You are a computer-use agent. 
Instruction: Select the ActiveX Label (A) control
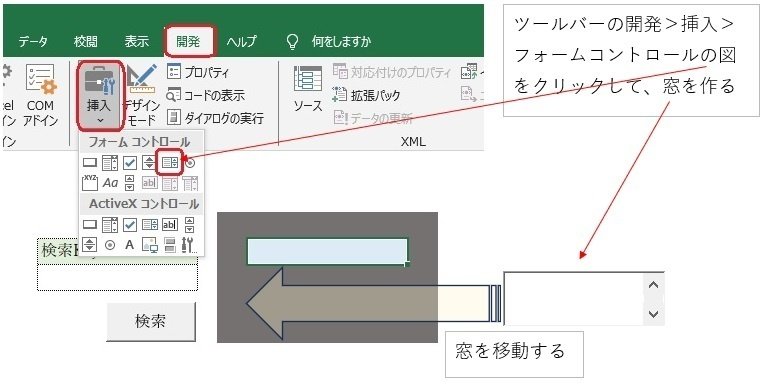pos(129,245)
